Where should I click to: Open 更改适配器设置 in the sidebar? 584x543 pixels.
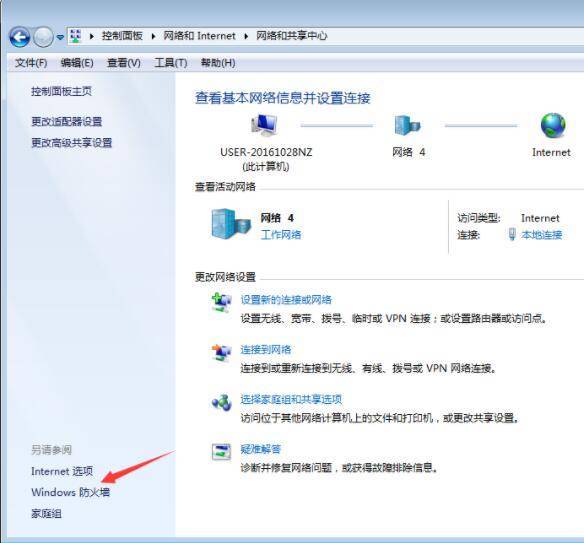pyautogui.click(x=67, y=121)
